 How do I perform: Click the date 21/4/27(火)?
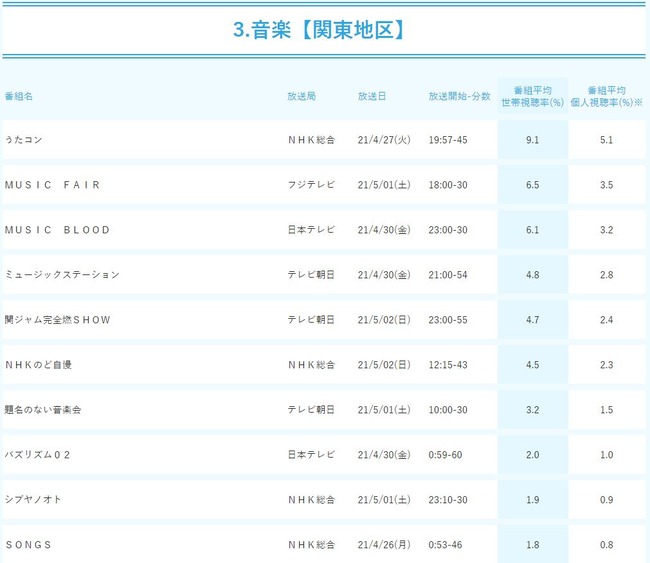pos(384,140)
